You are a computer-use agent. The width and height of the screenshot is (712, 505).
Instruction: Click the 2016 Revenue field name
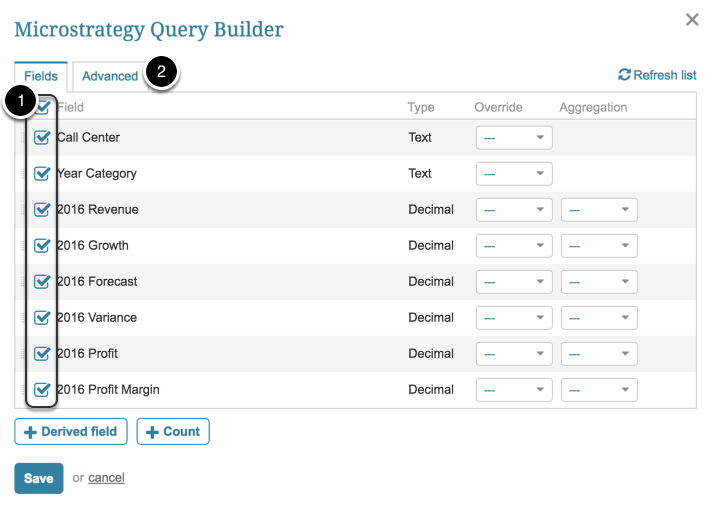(x=98, y=209)
